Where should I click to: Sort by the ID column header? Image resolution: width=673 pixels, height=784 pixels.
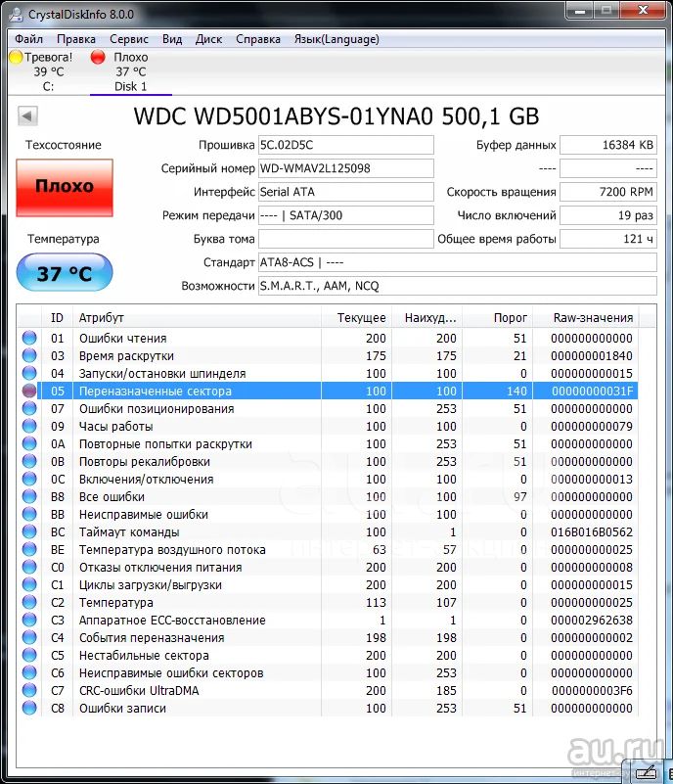click(x=57, y=317)
